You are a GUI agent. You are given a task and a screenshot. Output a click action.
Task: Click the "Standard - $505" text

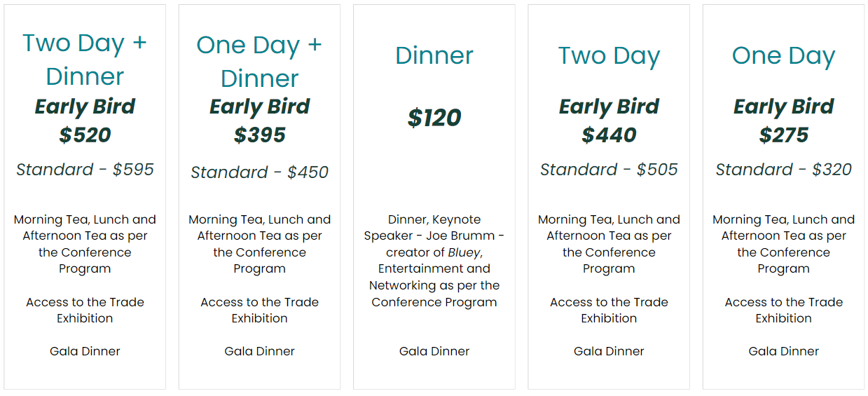609,170
